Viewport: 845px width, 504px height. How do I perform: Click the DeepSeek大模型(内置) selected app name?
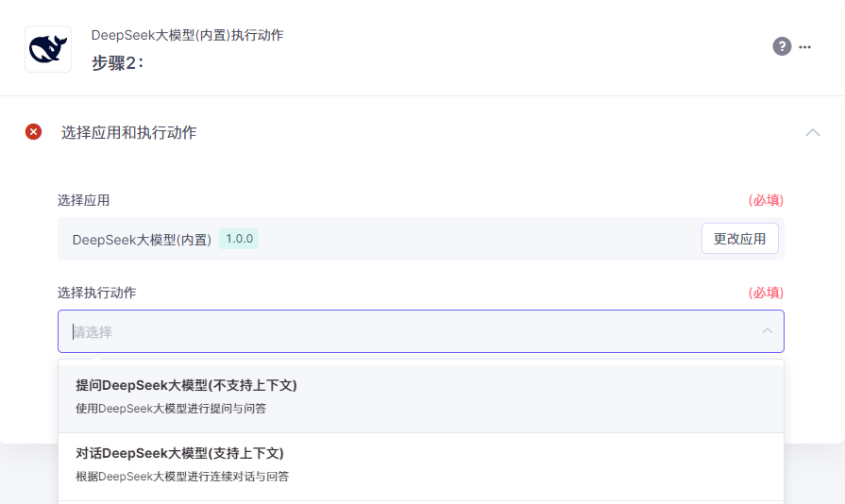coord(143,240)
